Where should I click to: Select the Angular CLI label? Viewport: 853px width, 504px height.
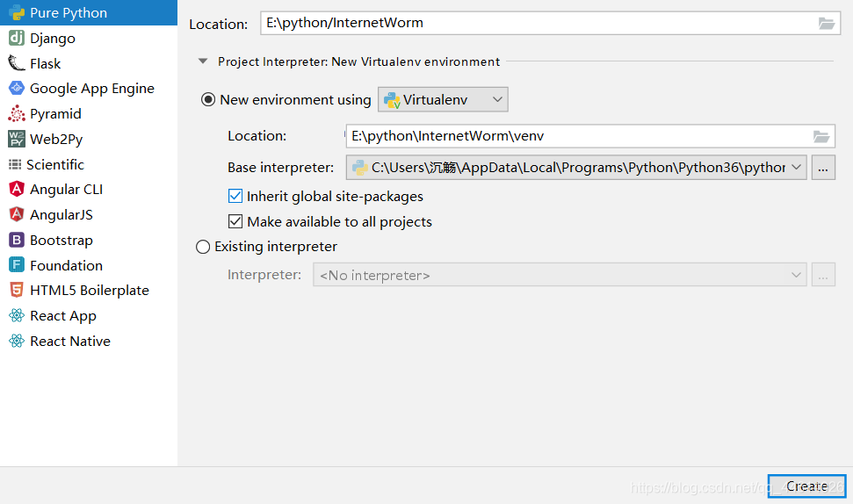pyautogui.click(x=67, y=189)
